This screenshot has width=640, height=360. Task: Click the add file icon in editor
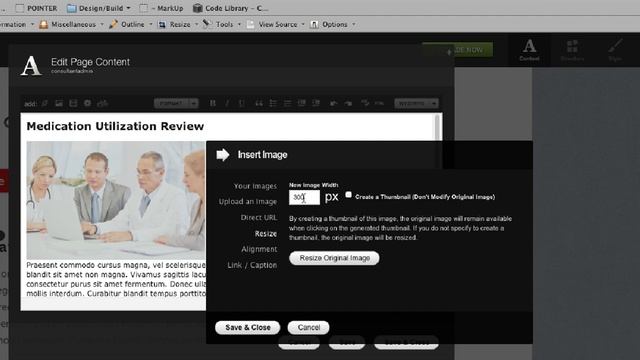click(73, 103)
